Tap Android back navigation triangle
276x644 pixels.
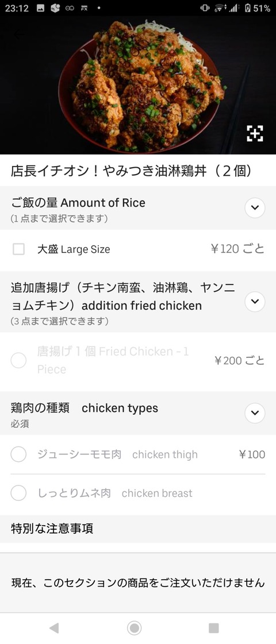tap(53, 628)
